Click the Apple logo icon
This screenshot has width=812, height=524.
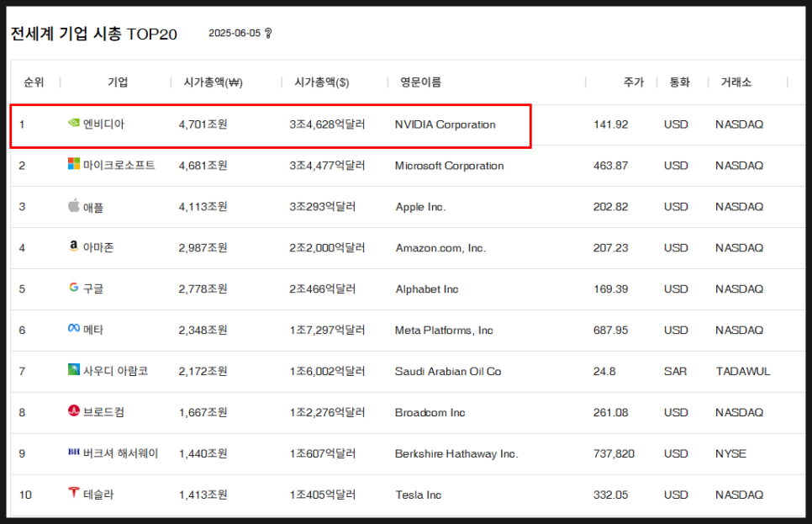click(x=73, y=205)
